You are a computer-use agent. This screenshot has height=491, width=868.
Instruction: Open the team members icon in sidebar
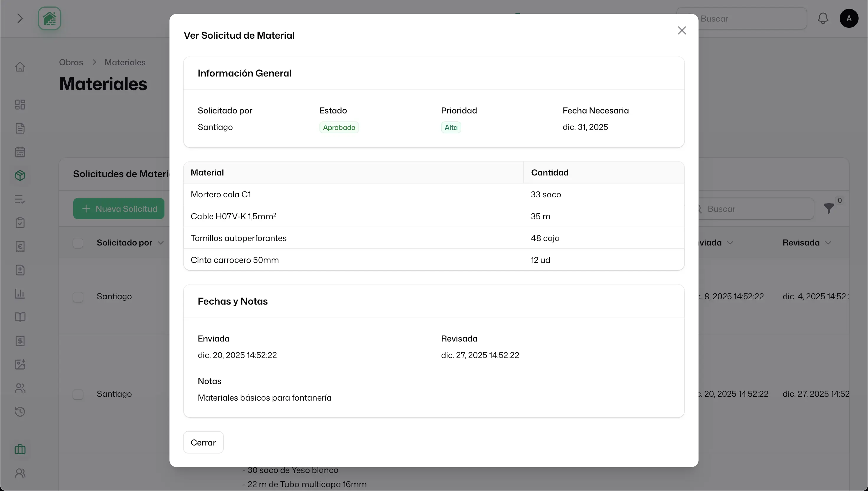pos(20,388)
